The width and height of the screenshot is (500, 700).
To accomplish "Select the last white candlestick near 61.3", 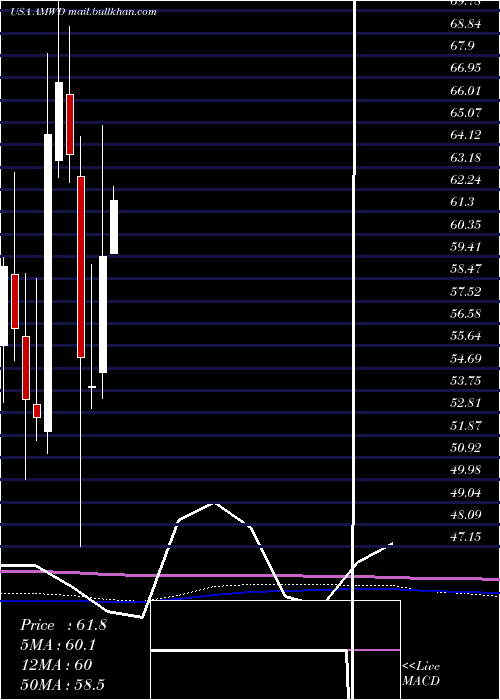I will pos(114,227).
